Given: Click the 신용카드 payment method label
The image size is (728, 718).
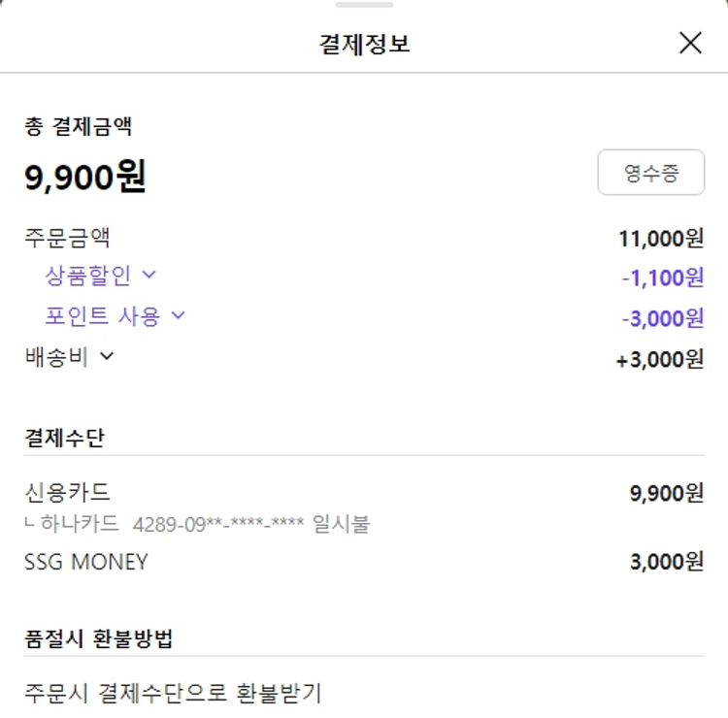Looking at the screenshot, I should (67, 492).
